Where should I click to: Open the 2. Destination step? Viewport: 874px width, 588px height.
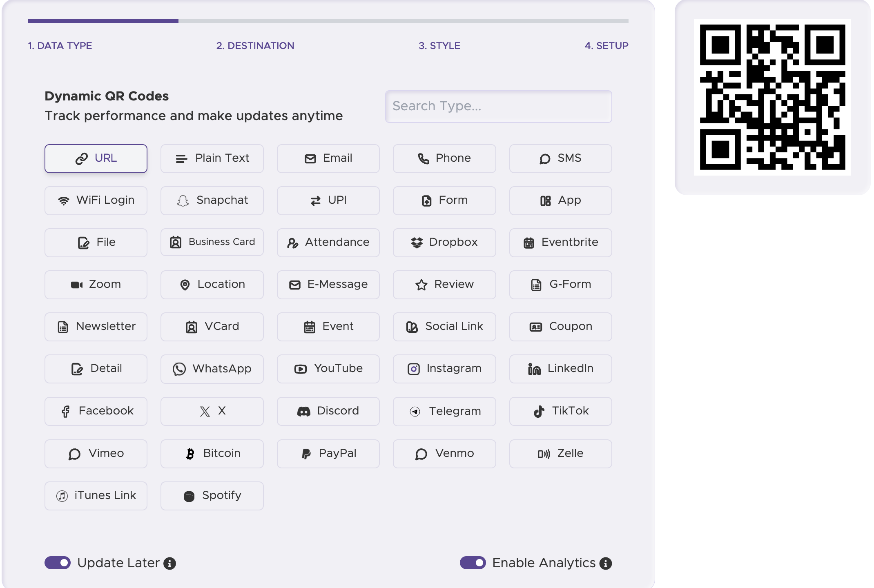point(255,45)
